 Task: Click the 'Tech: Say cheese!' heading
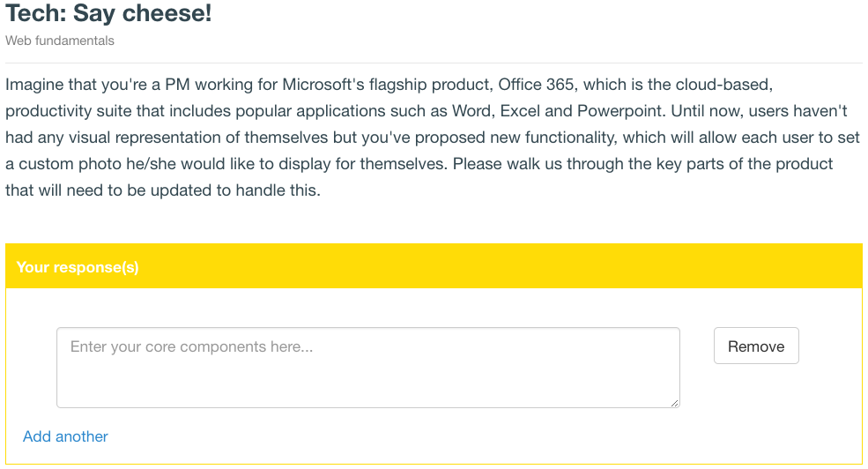(x=108, y=13)
